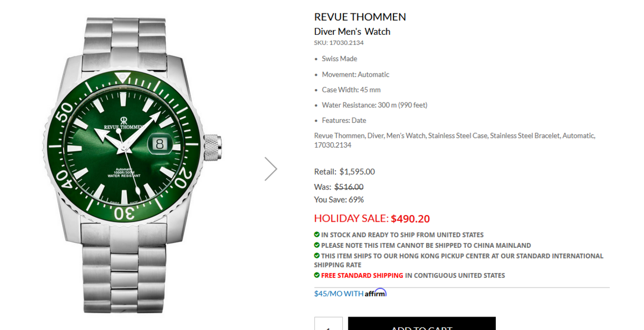Click green check beside In Stock notice
644x330 pixels.
pos(317,234)
